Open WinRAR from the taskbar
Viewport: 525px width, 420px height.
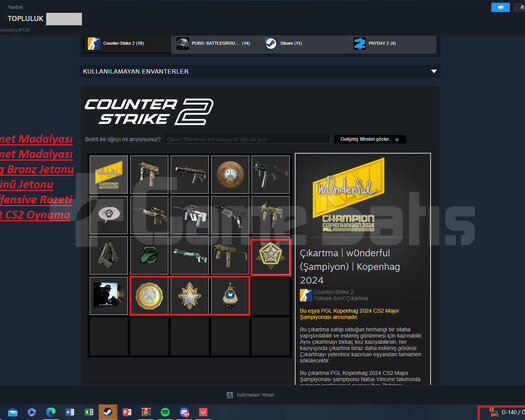146,412
